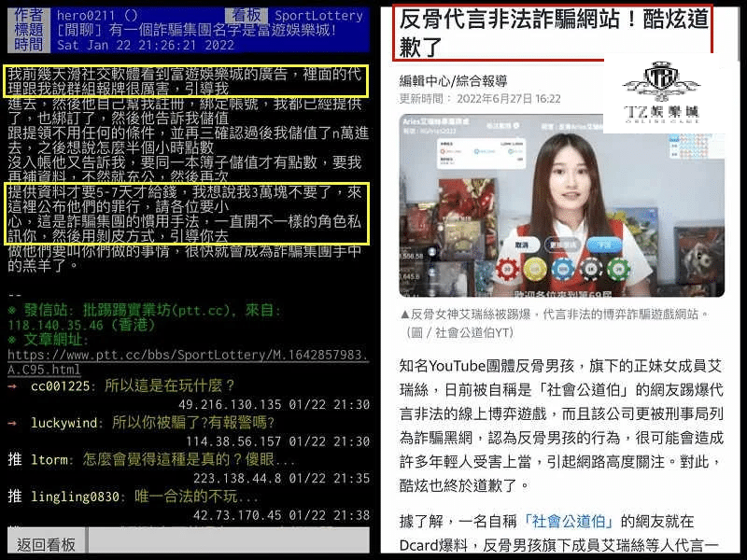Click the image credit 社會公道伯YT

(x=459, y=332)
